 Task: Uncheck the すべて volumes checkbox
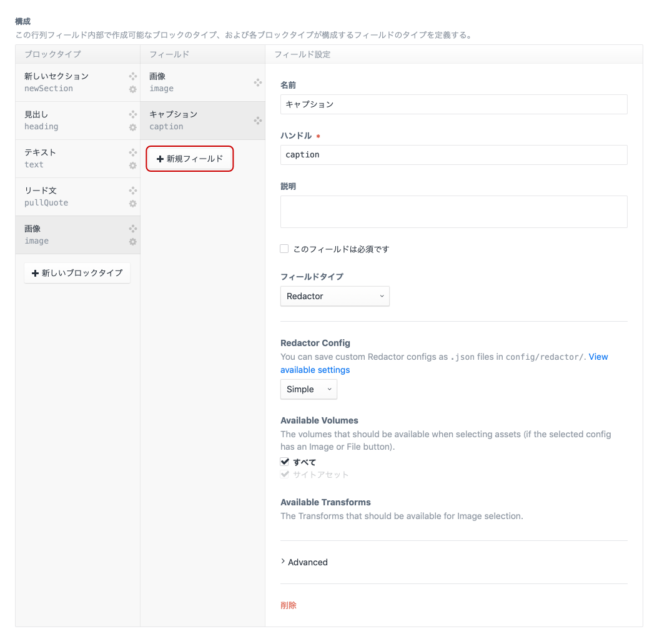click(285, 462)
